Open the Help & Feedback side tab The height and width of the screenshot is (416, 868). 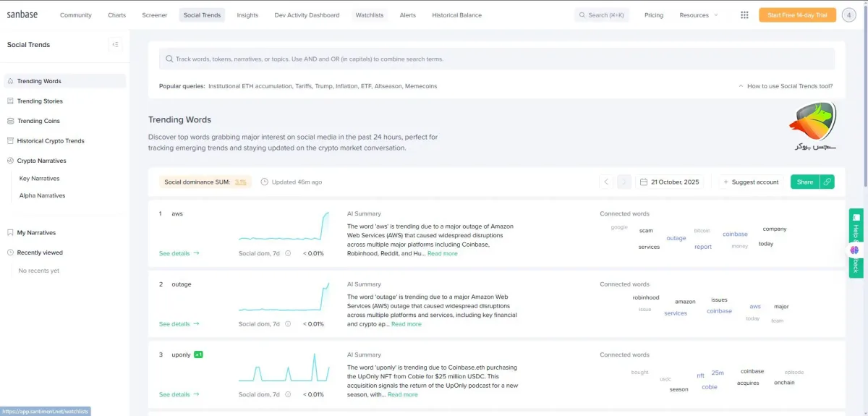[856, 243]
